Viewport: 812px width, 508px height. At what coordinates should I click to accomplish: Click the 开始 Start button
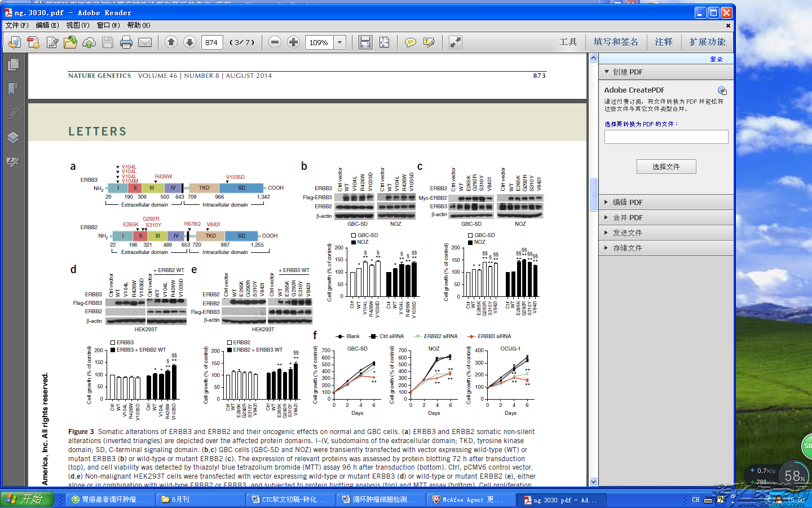pos(27,500)
